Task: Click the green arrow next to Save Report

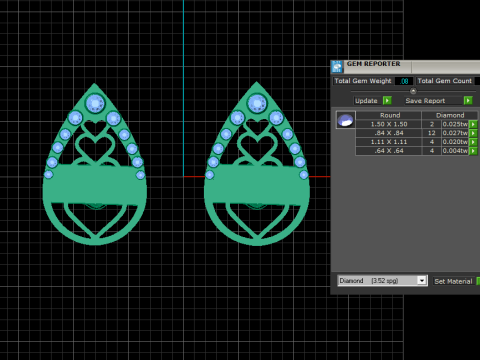Action: [x=468, y=101]
